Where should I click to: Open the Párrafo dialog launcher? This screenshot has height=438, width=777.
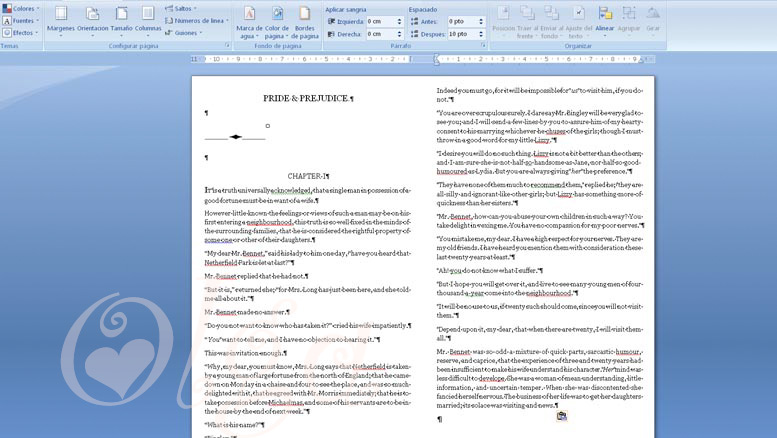click(483, 46)
